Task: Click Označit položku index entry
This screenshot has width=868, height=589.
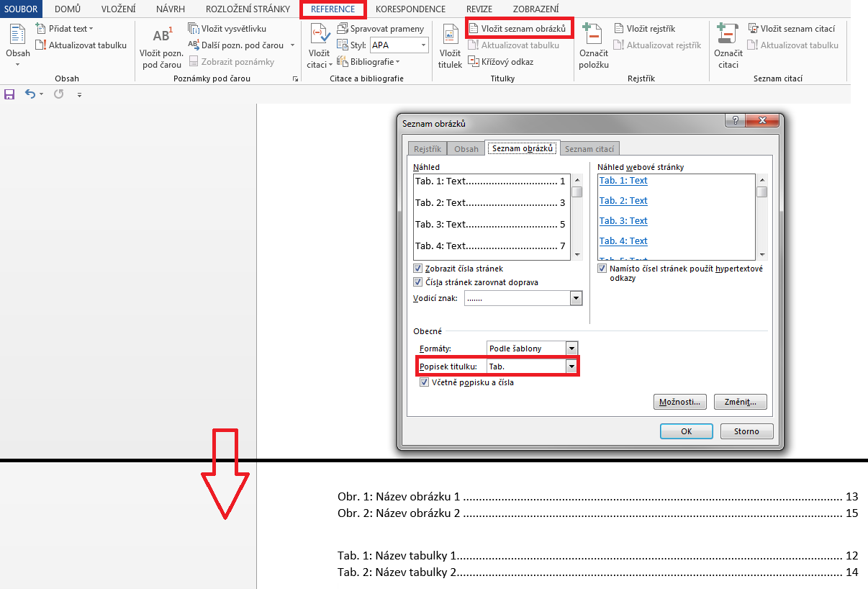Action: [x=594, y=48]
